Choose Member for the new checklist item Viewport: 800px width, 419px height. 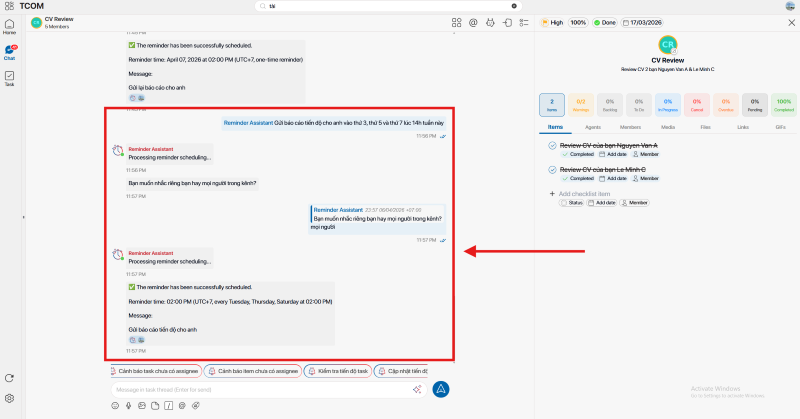pos(634,203)
